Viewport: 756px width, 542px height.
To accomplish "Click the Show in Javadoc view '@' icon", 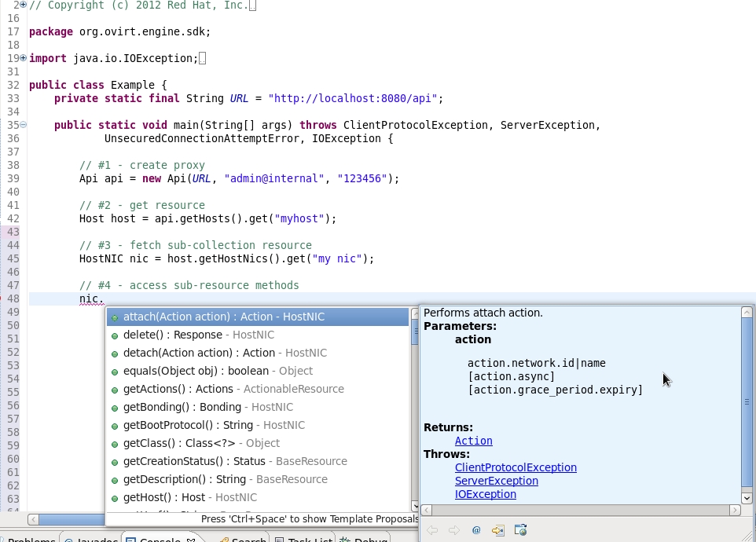I will 476,530.
